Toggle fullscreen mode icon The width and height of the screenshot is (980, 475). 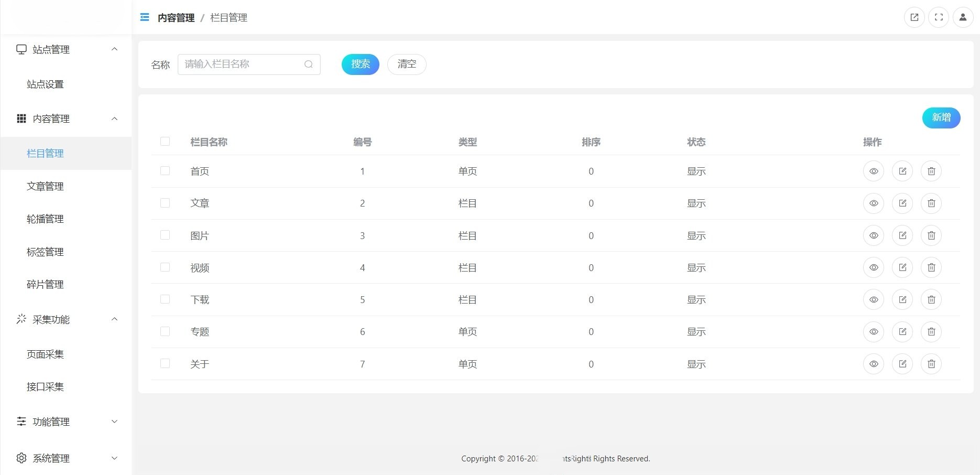[939, 17]
